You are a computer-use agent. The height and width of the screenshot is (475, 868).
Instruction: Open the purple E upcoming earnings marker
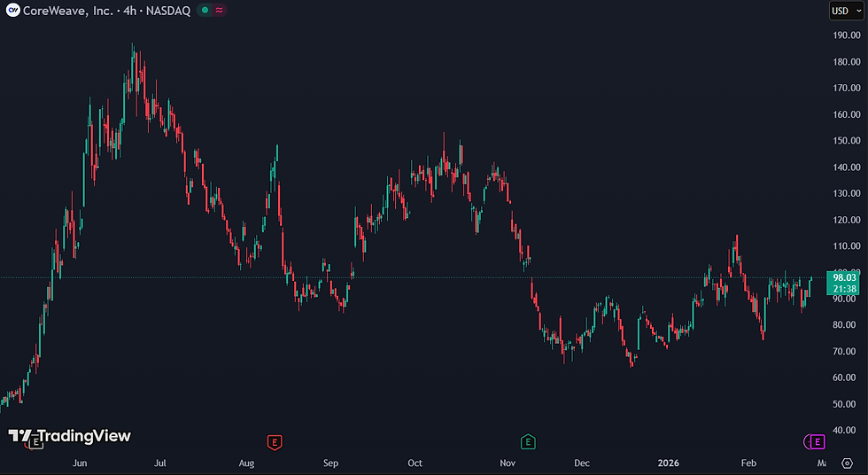pyautogui.click(x=818, y=442)
